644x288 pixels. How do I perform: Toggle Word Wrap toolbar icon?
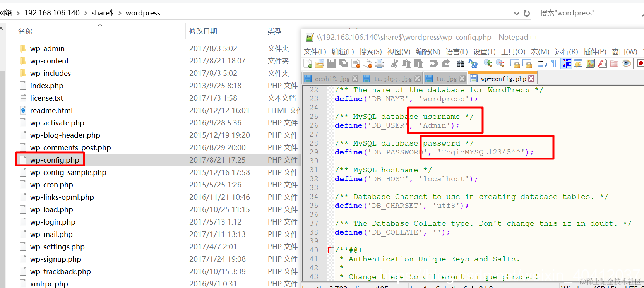point(542,63)
